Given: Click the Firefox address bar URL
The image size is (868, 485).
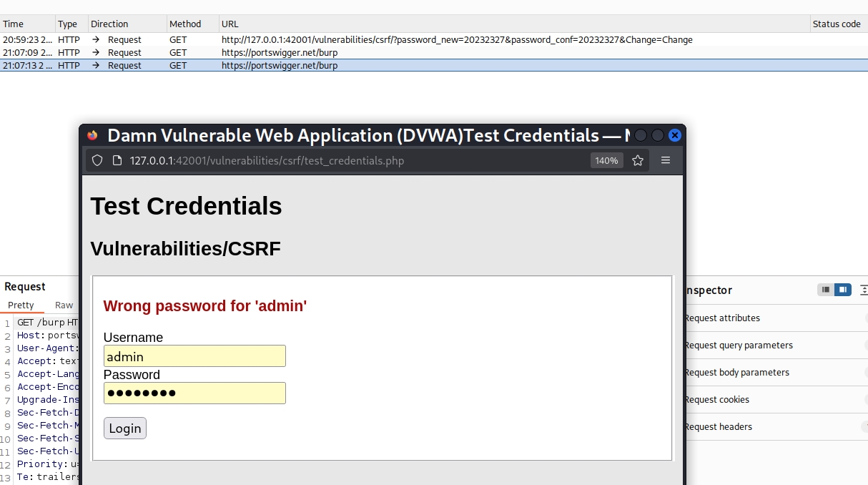Looking at the screenshot, I should pos(267,160).
